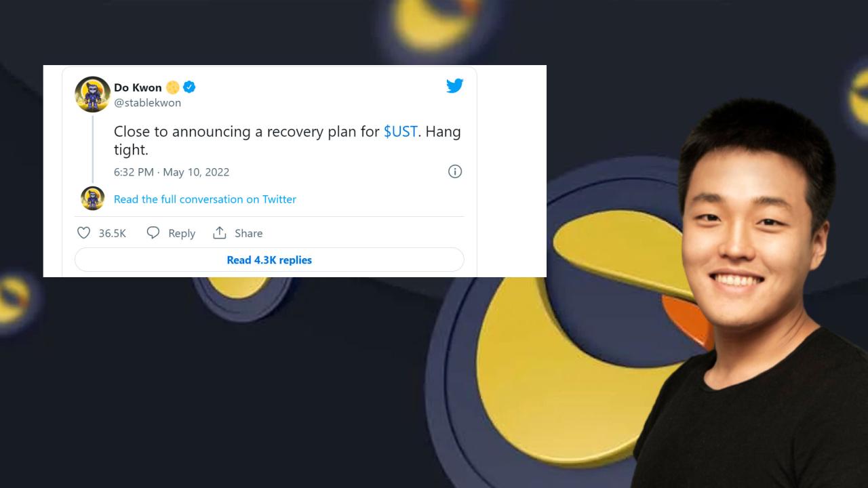The height and width of the screenshot is (488, 868).
Task: Click the yellow moon emoji beside Do Kwon
Action: pyautogui.click(x=173, y=87)
